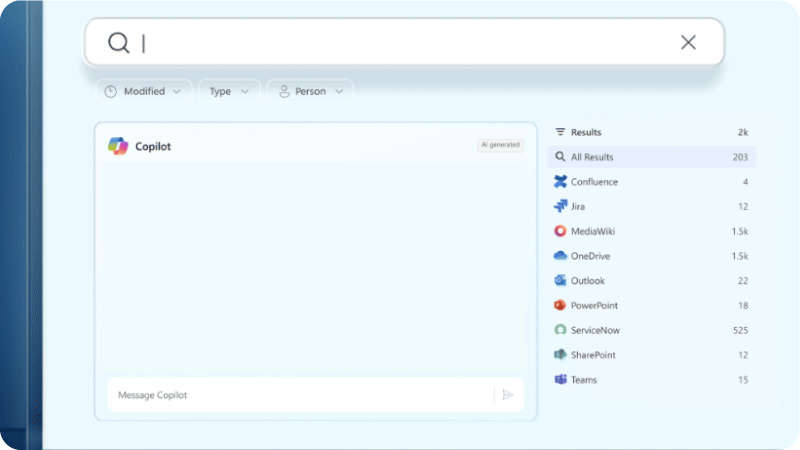Image resolution: width=800 pixels, height=450 pixels.
Task: Click the 15 count beside Teams
Action: coord(743,380)
